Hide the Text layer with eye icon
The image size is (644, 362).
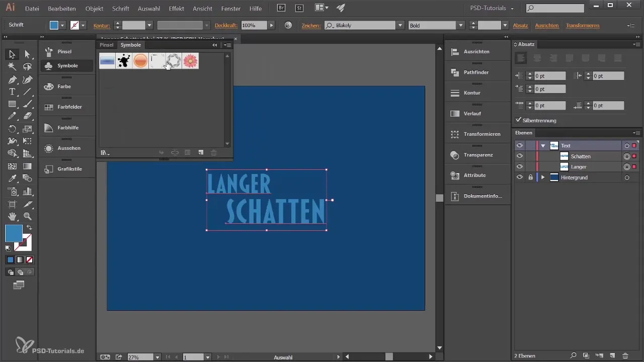coord(520,145)
